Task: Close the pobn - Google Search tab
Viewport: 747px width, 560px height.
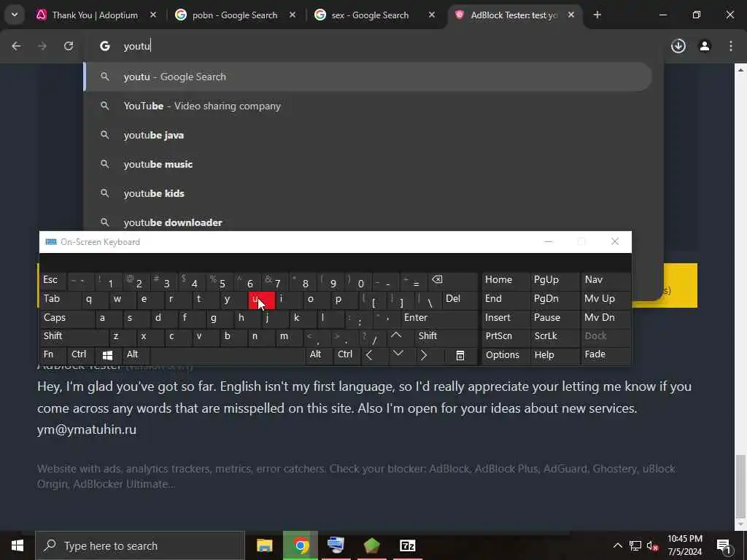Action: pos(293,15)
